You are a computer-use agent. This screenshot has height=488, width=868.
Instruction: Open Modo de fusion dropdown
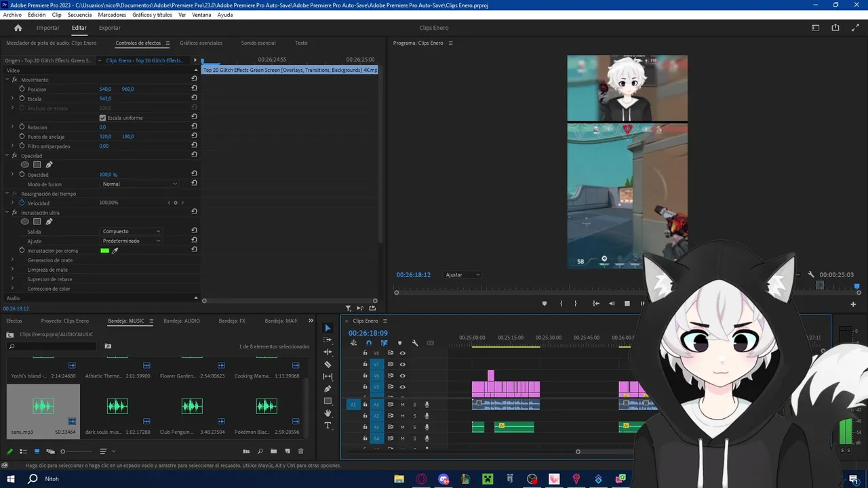[140, 184]
